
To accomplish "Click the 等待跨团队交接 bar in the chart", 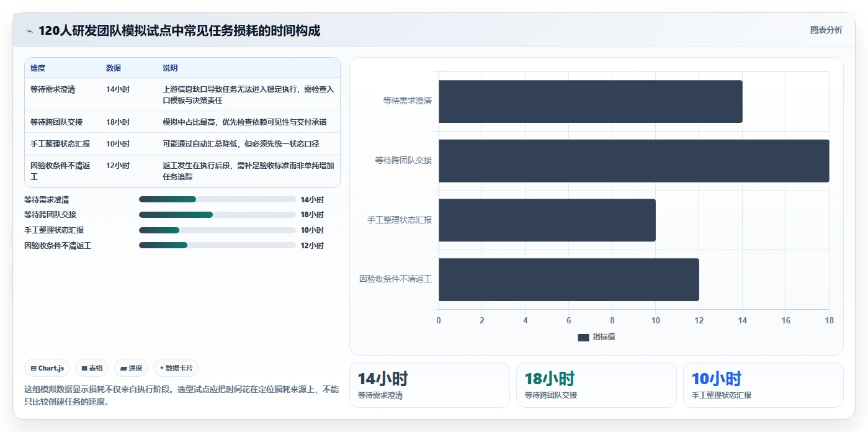I will tap(634, 161).
